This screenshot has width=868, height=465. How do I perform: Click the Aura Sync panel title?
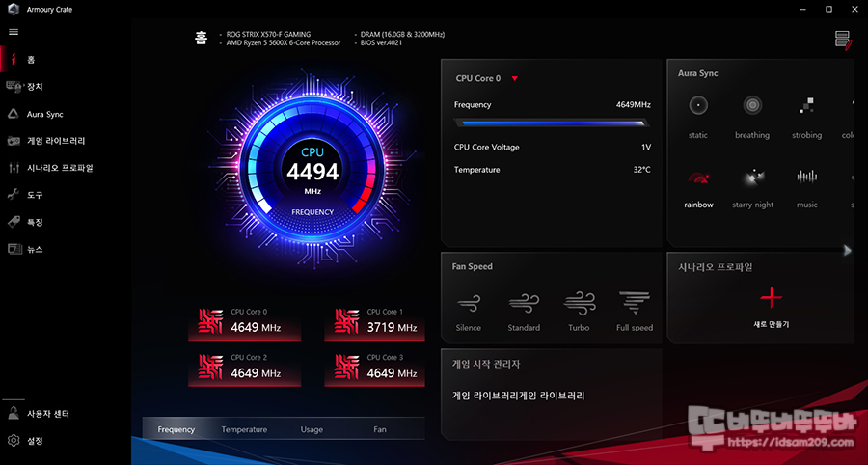(698, 73)
